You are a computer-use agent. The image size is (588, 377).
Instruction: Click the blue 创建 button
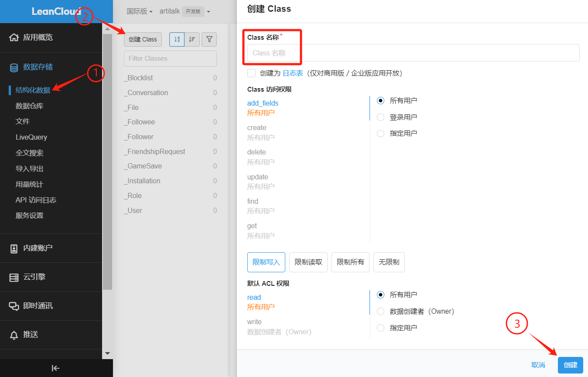pyautogui.click(x=570, y=365)
